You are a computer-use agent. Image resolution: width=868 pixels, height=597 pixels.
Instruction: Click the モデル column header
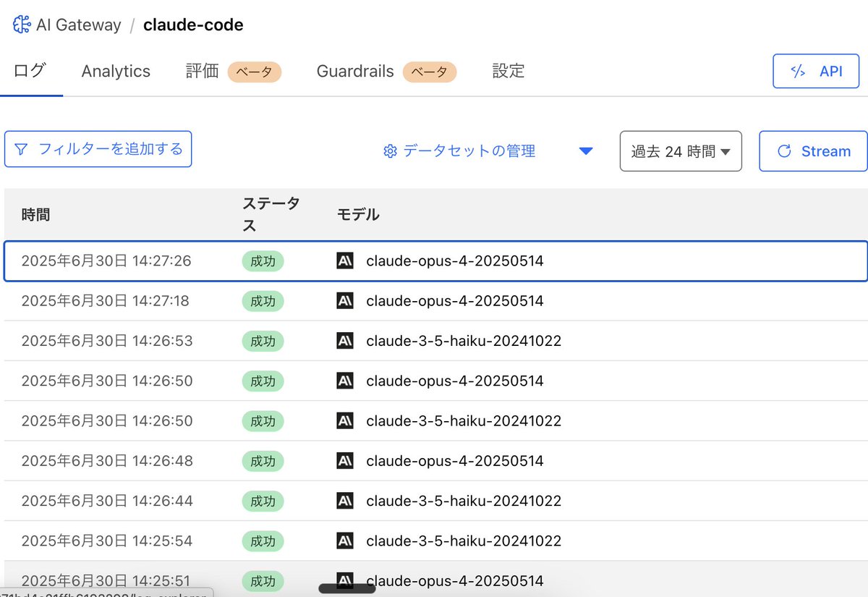click(x=358, y=214)
